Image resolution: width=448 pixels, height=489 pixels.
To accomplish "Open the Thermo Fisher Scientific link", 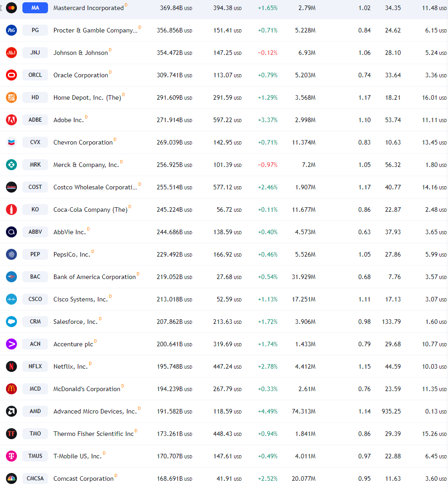I will coord(94,434).
